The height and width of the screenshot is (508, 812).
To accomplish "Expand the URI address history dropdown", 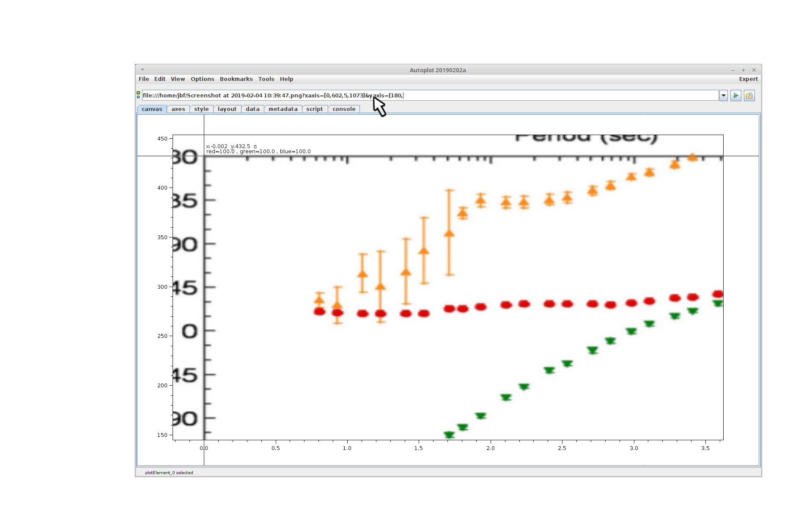I will click(x=724, y=96).
